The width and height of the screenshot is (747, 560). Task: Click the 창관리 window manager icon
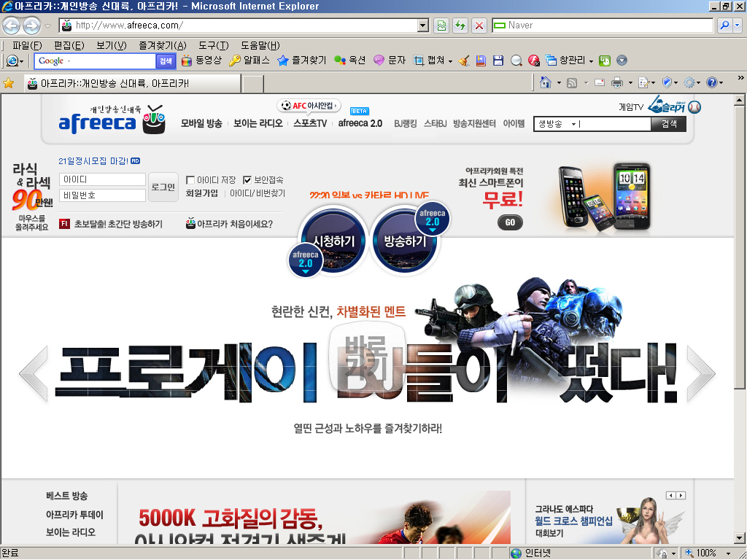(x=551, y=61)
